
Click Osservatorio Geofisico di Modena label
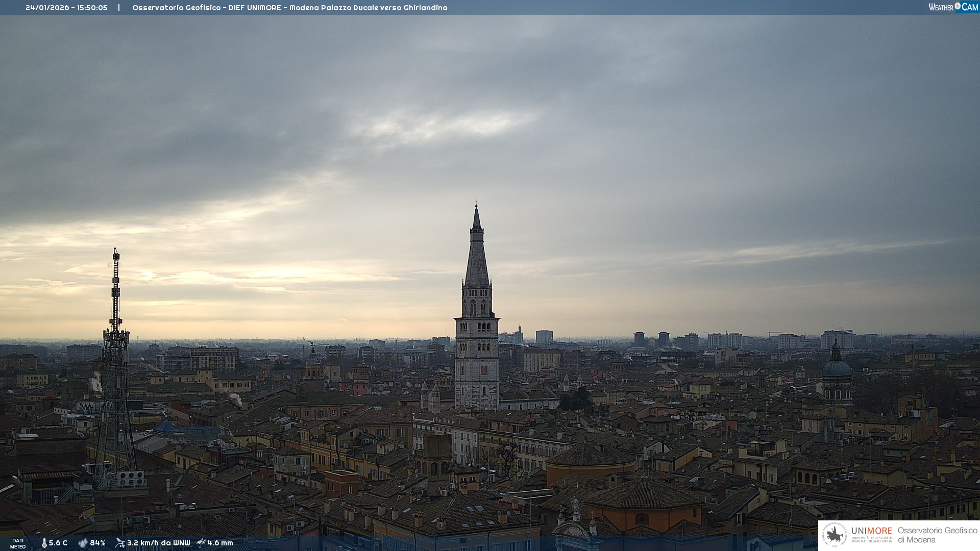[x=937, y=535]
